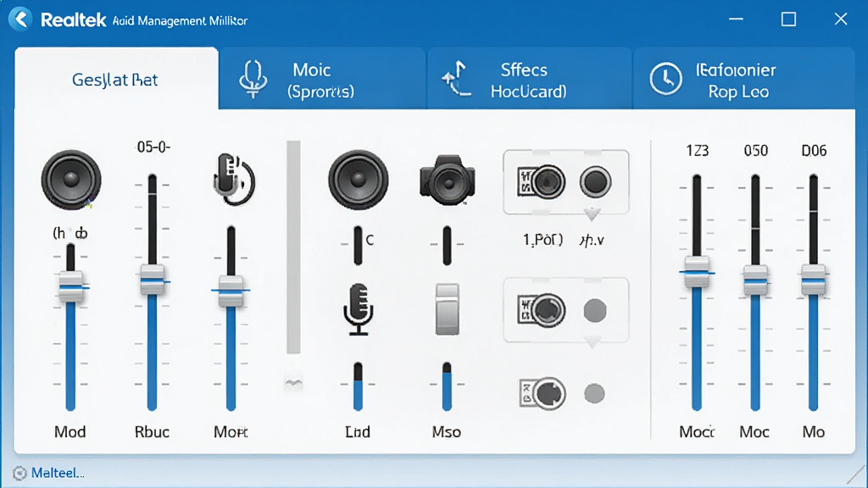Select the Gesjlat Bet tab
The height and width of the screenshot is (488, 868).
pos(116,79)
